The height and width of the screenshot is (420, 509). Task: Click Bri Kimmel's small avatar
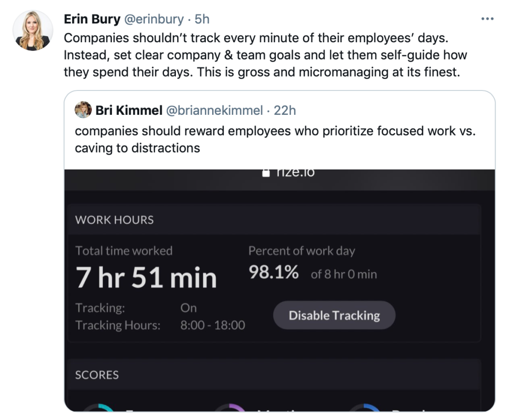(83, 110)
